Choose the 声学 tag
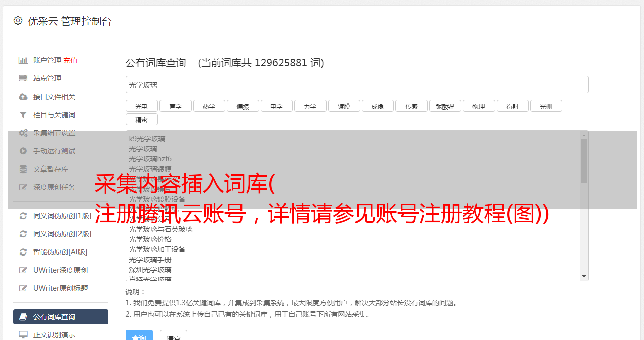This screenshot has width=644, height=340. point(176,106)
